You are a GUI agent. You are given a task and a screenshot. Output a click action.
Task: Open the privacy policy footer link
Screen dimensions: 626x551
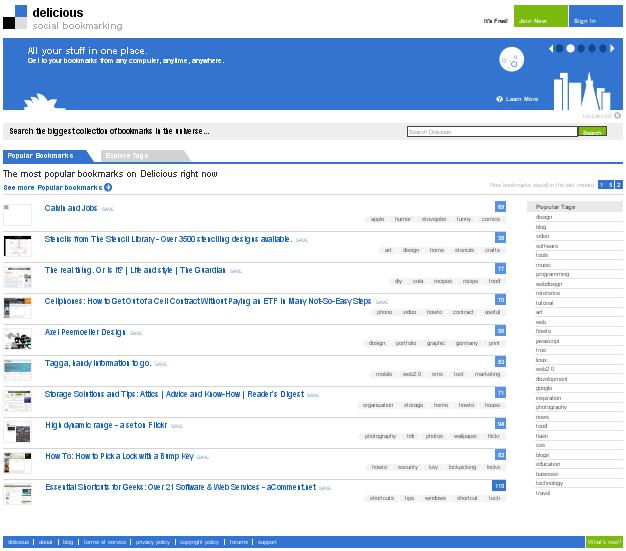[153, 542]
